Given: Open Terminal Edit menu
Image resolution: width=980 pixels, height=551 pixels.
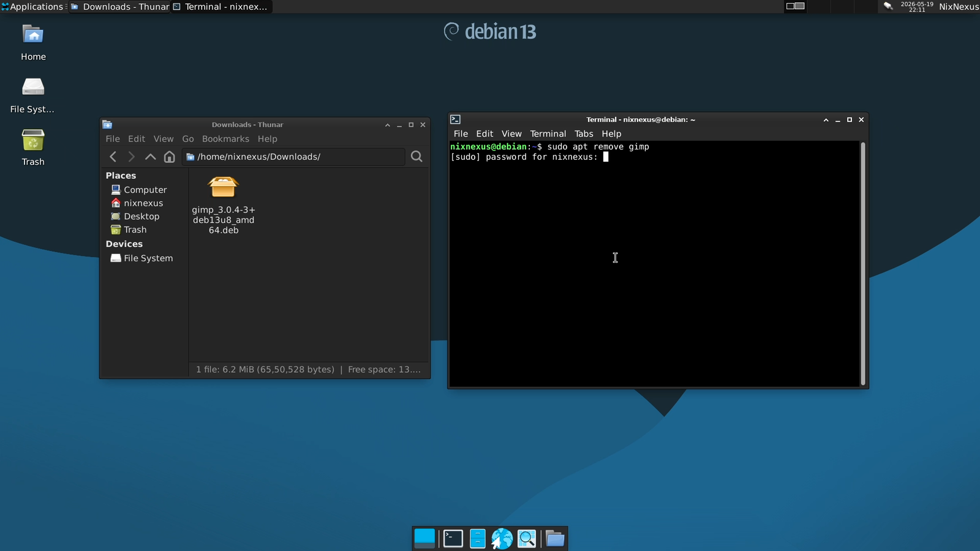Looking at the screenshot, I should click(484, 133).
